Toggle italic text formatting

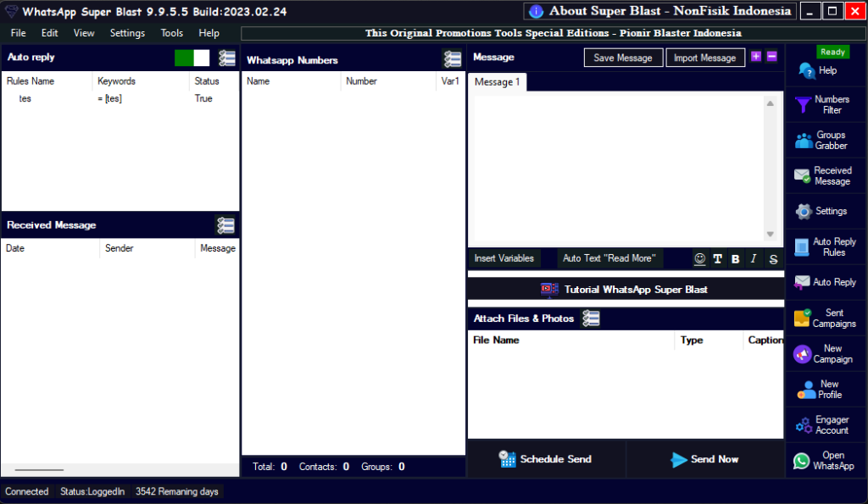coord(754,258)
